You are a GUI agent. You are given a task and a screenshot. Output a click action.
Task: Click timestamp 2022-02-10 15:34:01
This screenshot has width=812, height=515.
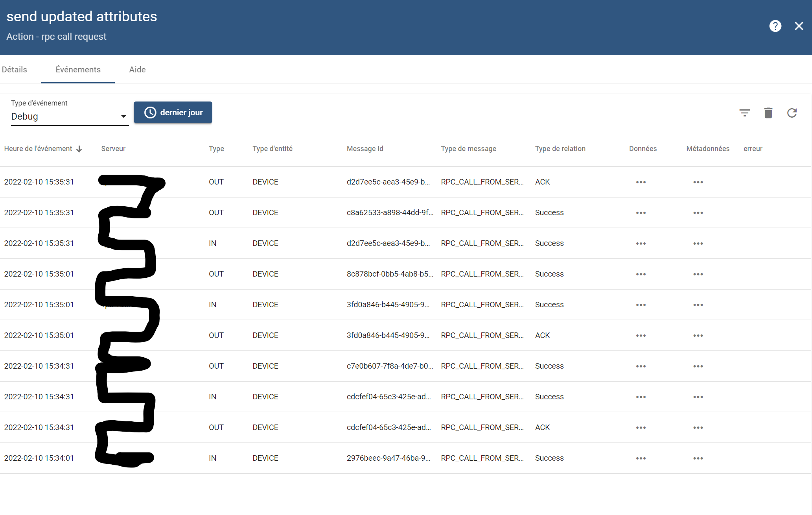[39, 458]
